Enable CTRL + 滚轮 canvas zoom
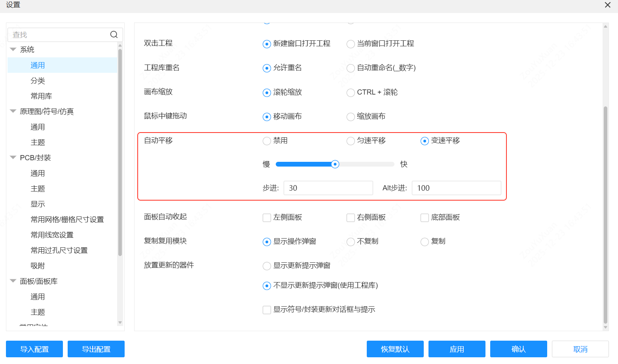 pyautogui.click(x=351, y=93)
